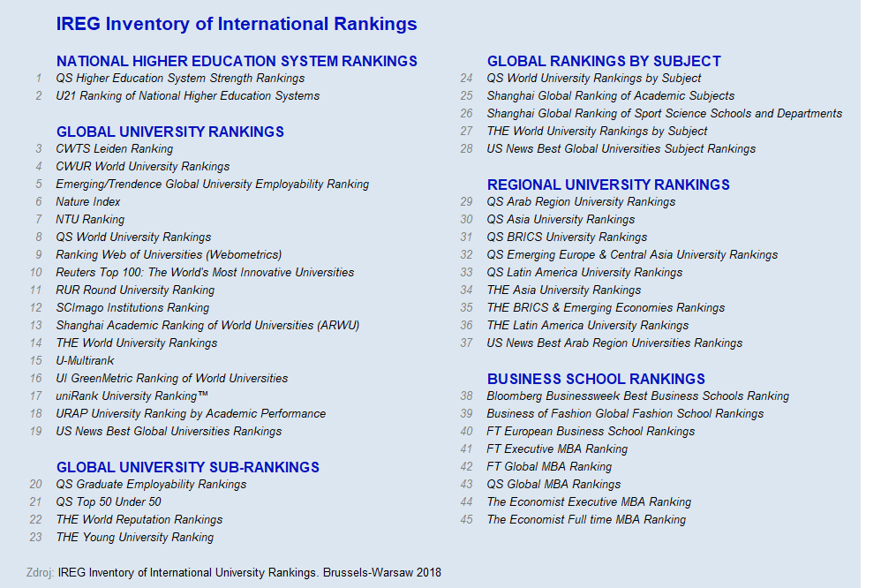Select Shanghai Global Ranking of Academic Subjects
Viewport: 881px width, 588px height.
point(611,96)
